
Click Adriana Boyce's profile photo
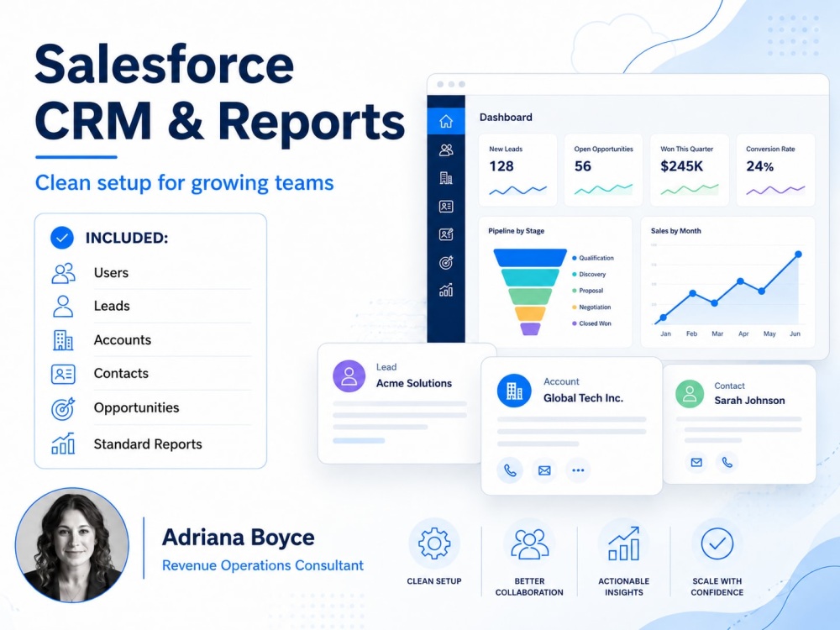coord(72,545)
